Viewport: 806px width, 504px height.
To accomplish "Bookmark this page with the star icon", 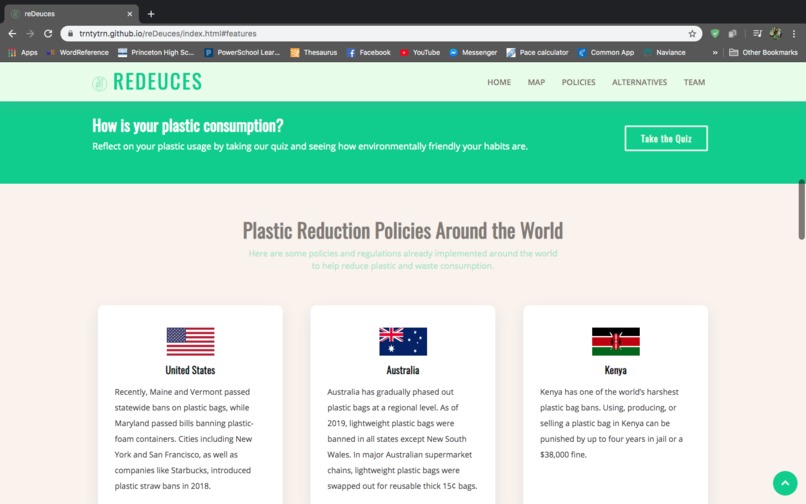I will [x=692, y=33].
